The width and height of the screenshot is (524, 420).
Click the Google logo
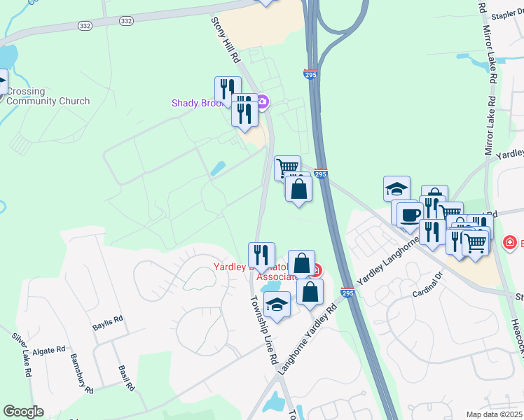coord(23,412)
